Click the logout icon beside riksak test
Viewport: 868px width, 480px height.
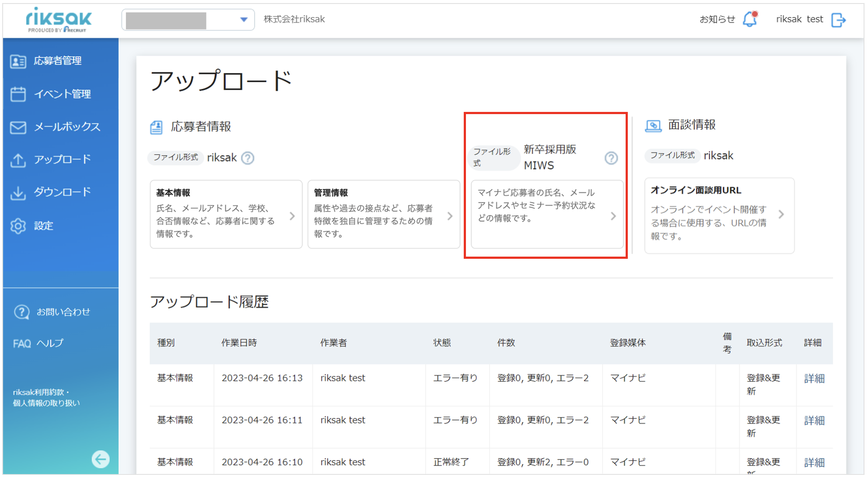(x=838, y=20)
